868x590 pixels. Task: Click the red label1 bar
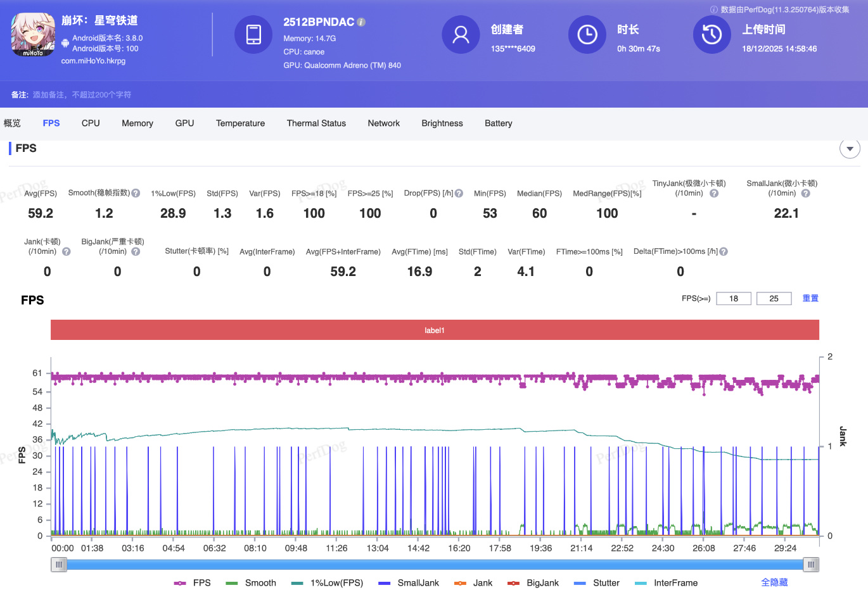[x=435, y=330]
